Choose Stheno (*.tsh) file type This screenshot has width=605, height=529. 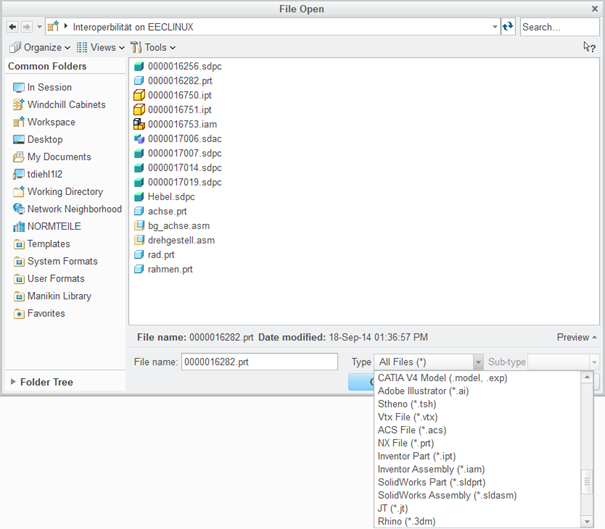407,404
